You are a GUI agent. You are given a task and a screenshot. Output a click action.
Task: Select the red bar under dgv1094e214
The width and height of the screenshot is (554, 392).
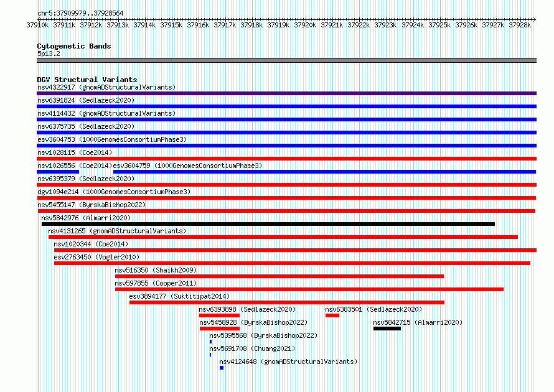coord(286,198)
